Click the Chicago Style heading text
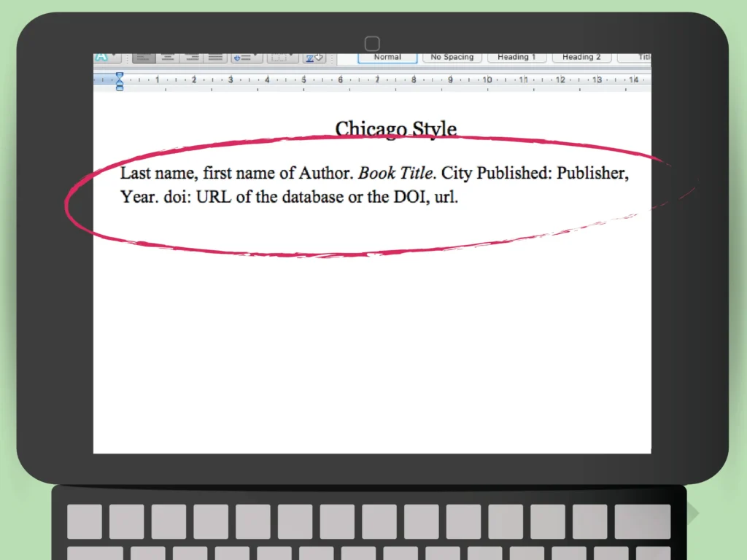This screenshot has width=747, height=560. (x=395, y=129)
